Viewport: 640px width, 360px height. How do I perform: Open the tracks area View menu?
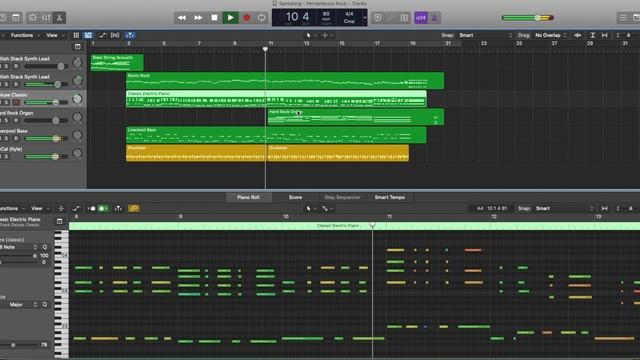55,36
